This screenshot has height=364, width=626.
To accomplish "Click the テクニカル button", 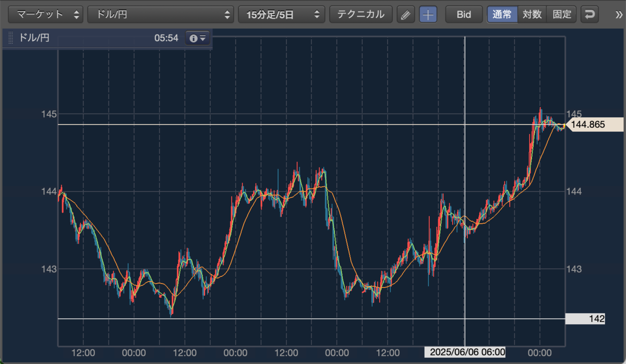I will (x=361, y=15).
